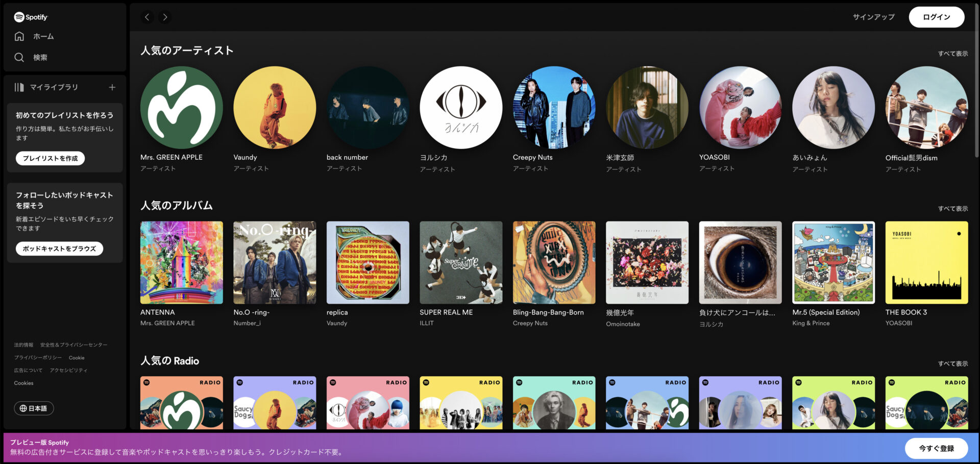Click Omoinotake artist link
The height and width of the screenshot is (464, 980).
click(623, 324)
